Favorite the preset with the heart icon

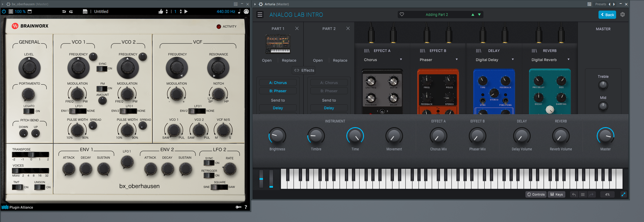tap(402, 14)
